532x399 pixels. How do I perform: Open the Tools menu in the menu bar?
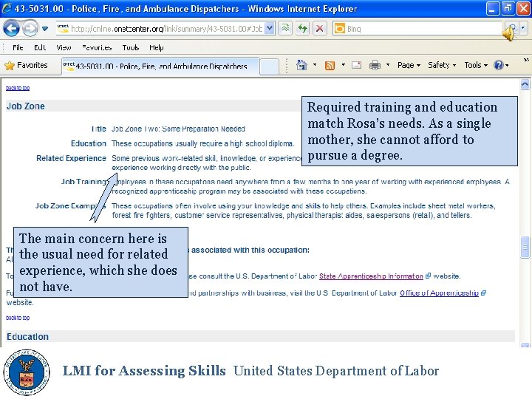pos(131,47)
